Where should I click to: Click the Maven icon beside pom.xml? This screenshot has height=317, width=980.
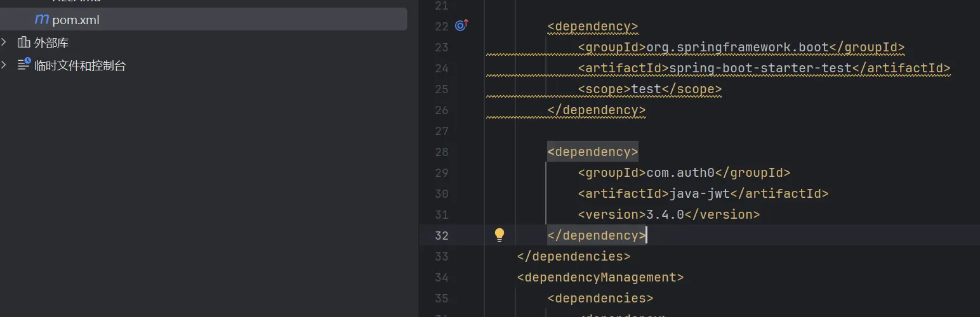[x=41, y=20]
